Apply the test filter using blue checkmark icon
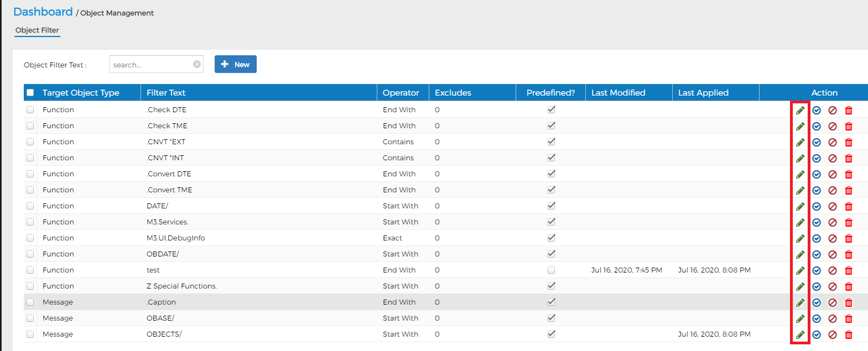 [817, 270]
